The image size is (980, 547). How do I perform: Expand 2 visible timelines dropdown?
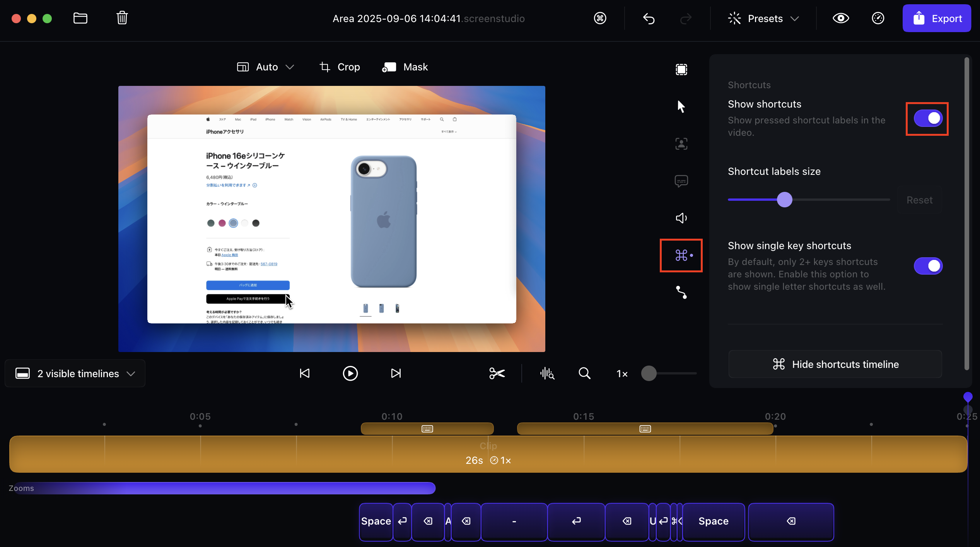point(75,373)
